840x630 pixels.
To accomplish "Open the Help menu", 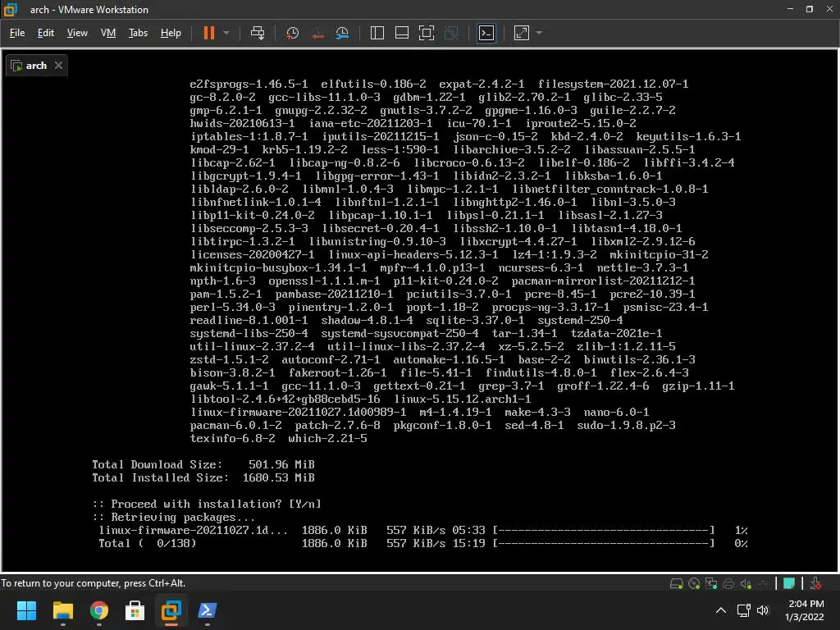I will click(x=171, y=33).
